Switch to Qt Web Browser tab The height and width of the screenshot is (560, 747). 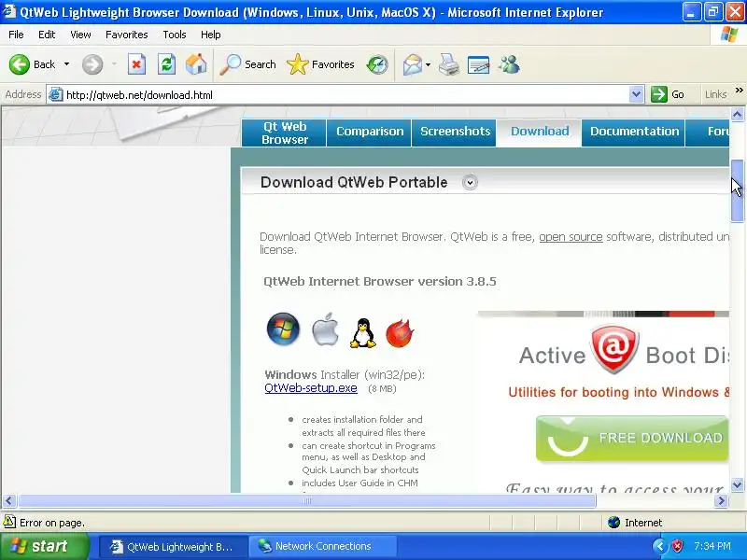[285, 133]
